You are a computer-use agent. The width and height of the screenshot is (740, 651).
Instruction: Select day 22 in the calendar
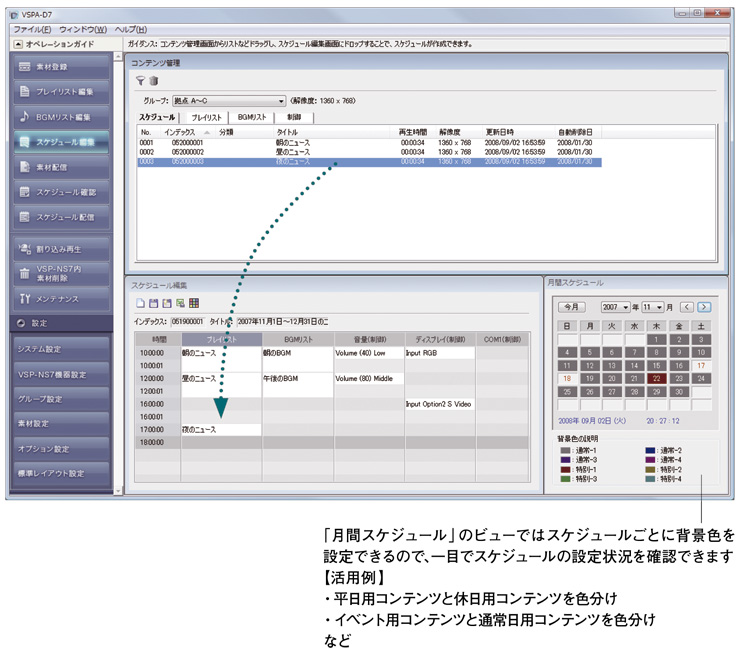tap(656, 379)
